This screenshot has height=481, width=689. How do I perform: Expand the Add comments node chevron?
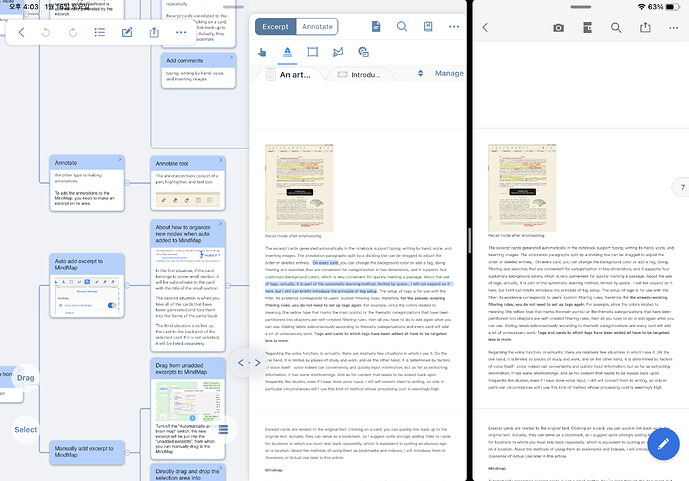point(231,57)
